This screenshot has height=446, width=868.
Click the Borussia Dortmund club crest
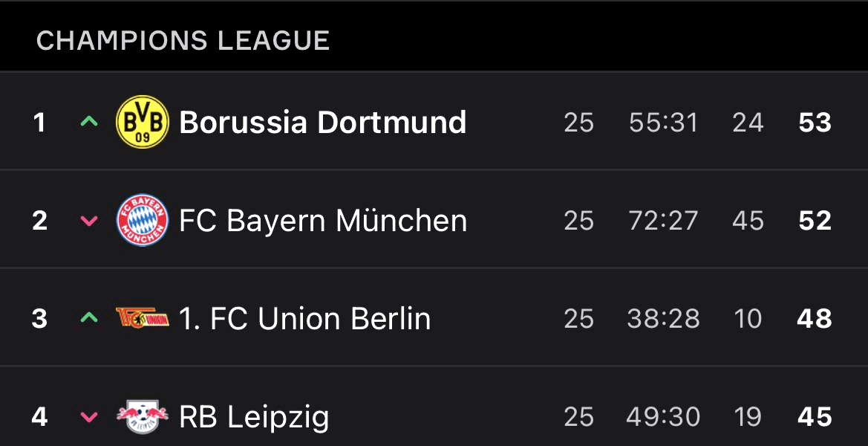click(x=143, y=122)
